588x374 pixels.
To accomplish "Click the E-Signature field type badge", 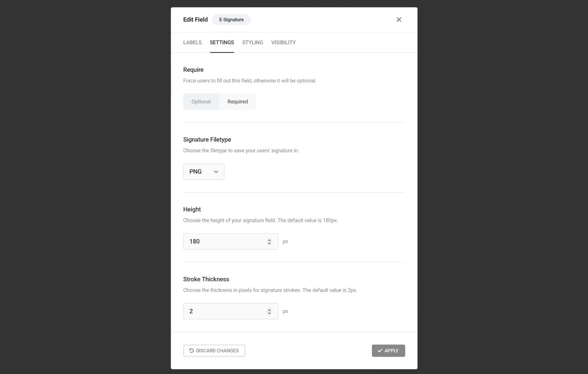I will (x=231, y=20).
